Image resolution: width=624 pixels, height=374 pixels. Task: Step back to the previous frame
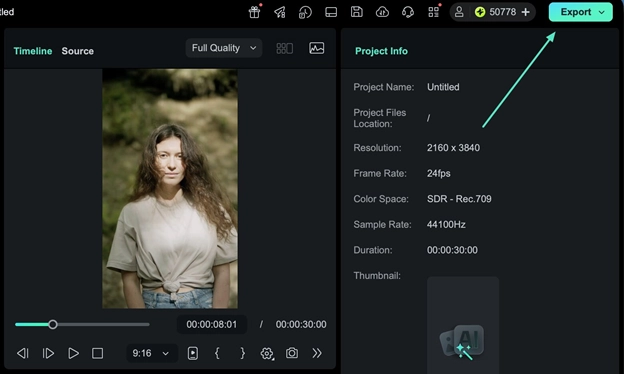tap(23, 353)
